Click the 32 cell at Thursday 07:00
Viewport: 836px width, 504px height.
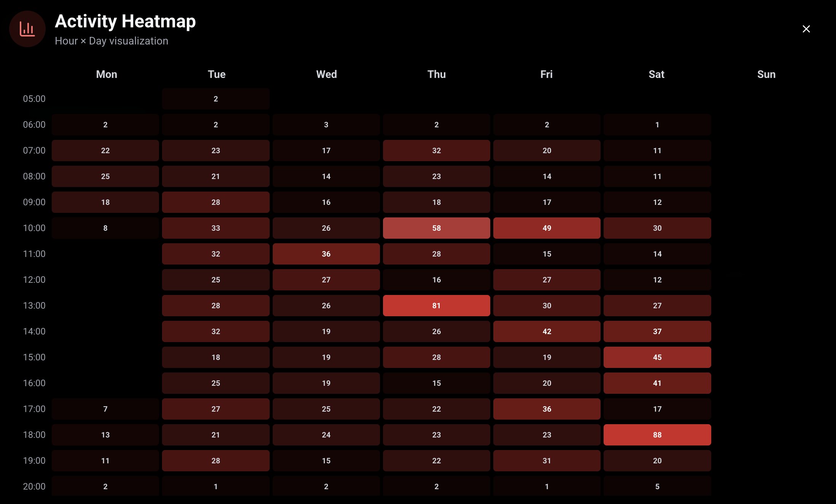tap(436, 151)
